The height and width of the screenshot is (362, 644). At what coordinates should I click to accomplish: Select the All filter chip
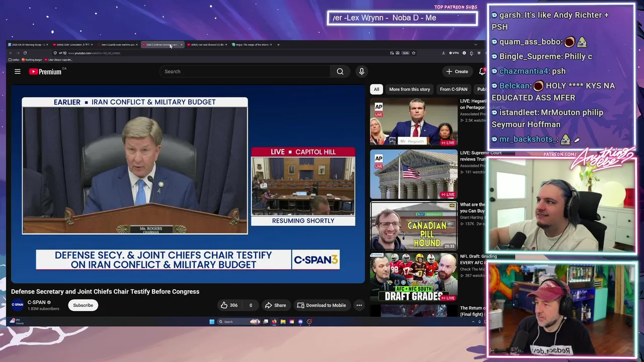point(376,89)
